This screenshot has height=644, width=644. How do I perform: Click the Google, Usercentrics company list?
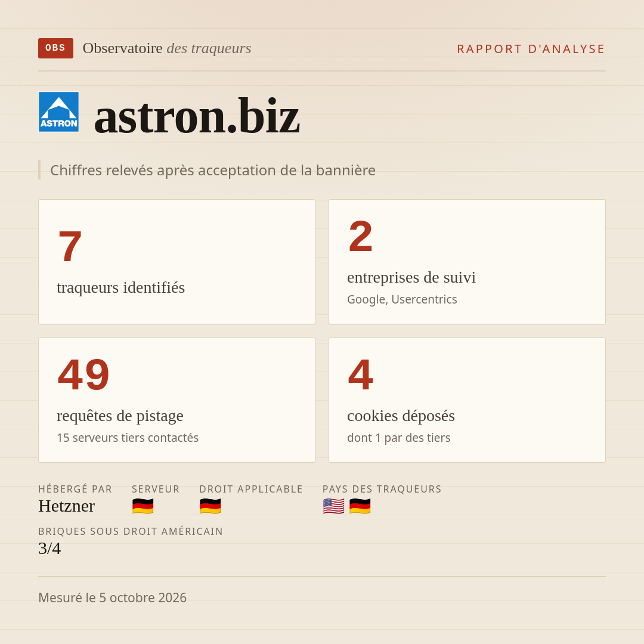point(402,299)
